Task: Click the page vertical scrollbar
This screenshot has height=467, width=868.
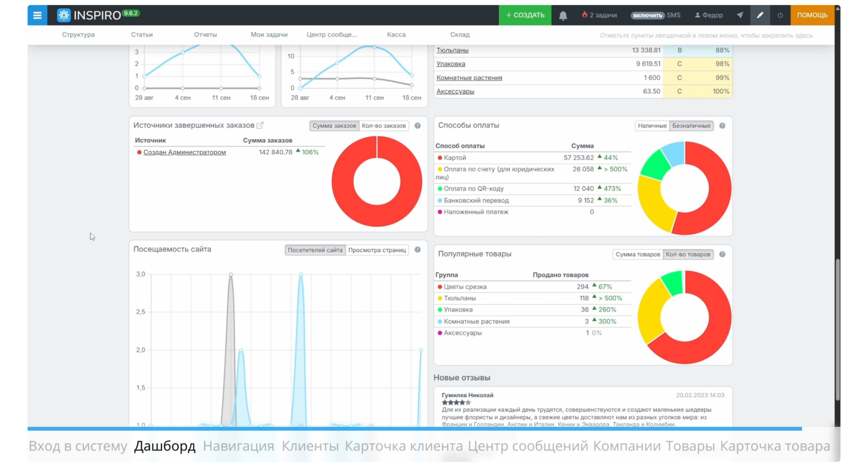Action: (x=838, y=331)
